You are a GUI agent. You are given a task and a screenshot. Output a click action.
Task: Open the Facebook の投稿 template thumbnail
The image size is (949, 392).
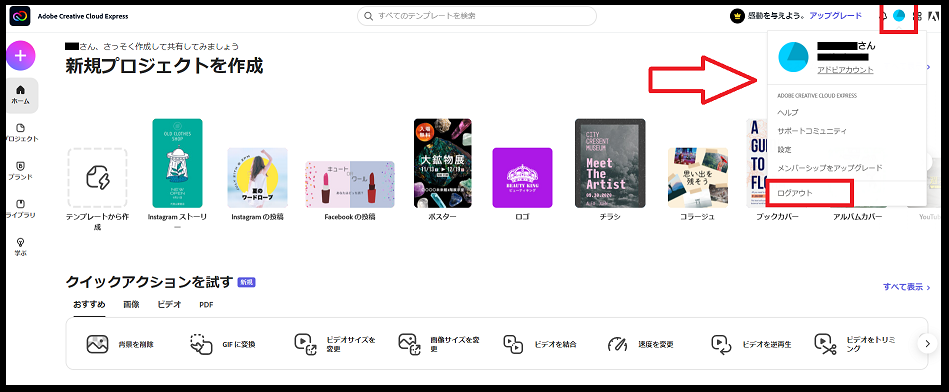[350, 185]
